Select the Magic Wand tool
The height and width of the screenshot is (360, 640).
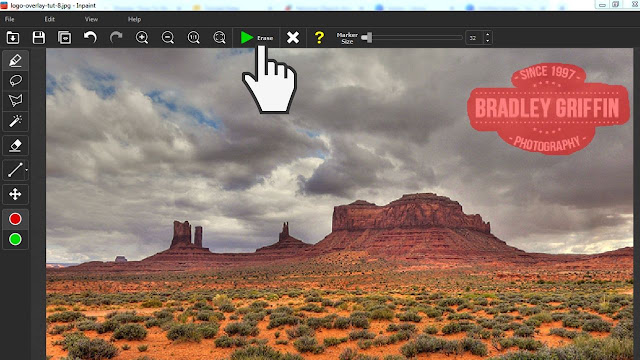click(x=15, y=121)
